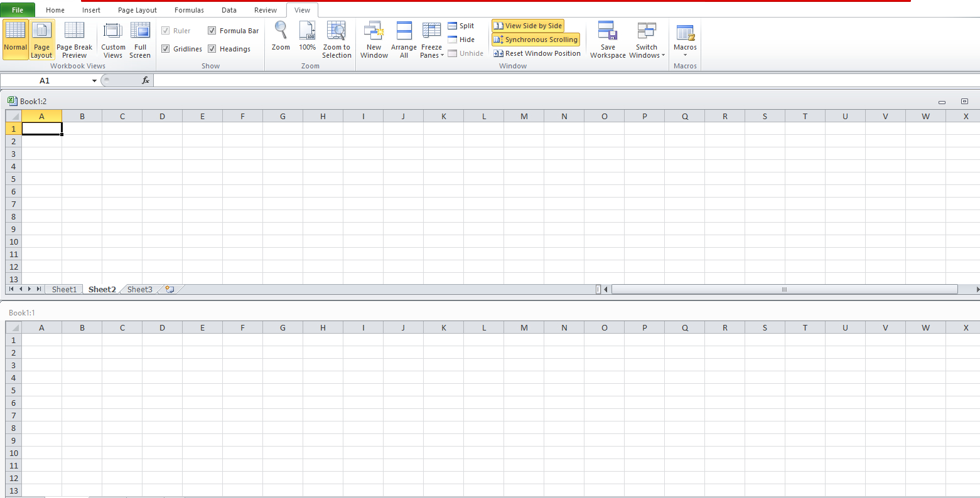Select cell A1 in Book1:2

[x=41, y=129]
